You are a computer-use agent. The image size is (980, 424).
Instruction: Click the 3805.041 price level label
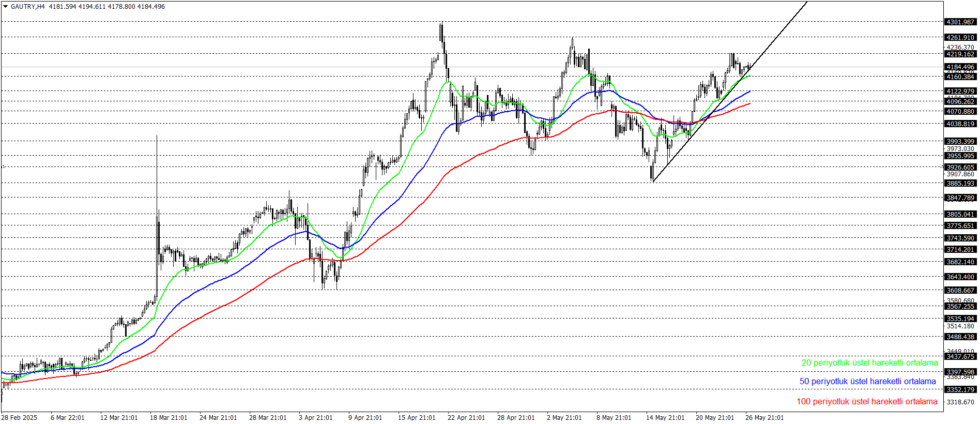[x=960, y=215]
